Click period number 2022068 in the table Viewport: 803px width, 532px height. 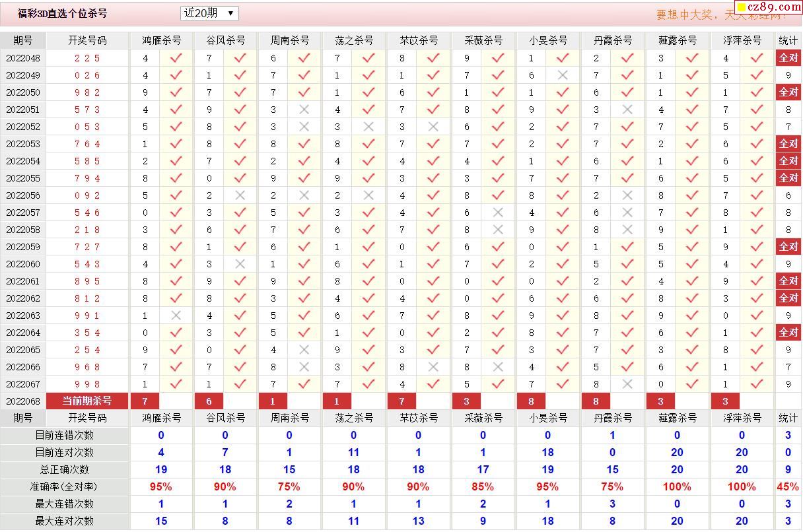coord(23,401)
